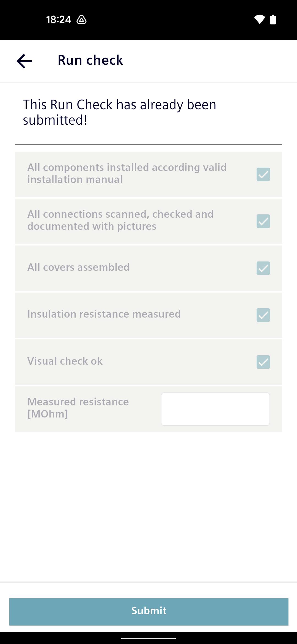
Task: Toggle 'All components installed' checkbox
Action: coord(263,174)
